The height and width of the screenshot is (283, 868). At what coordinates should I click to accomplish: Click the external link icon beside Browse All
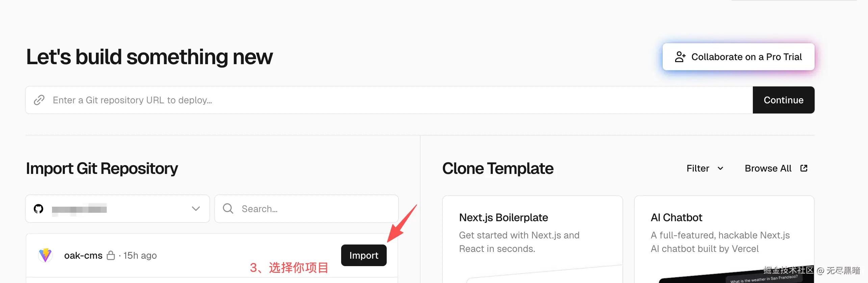point(804,168)
